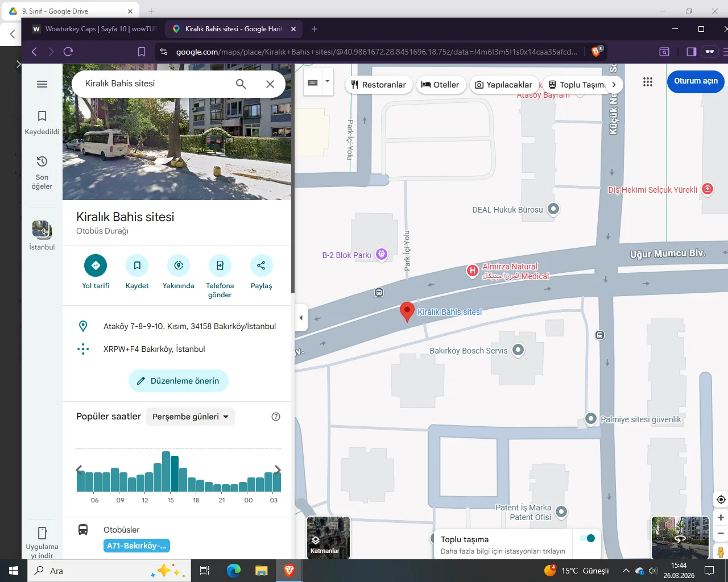The height and width of the screenshot is (582, 728).
Task: Open the Yakınında nearby search icon
Action: tap(179, 265)
